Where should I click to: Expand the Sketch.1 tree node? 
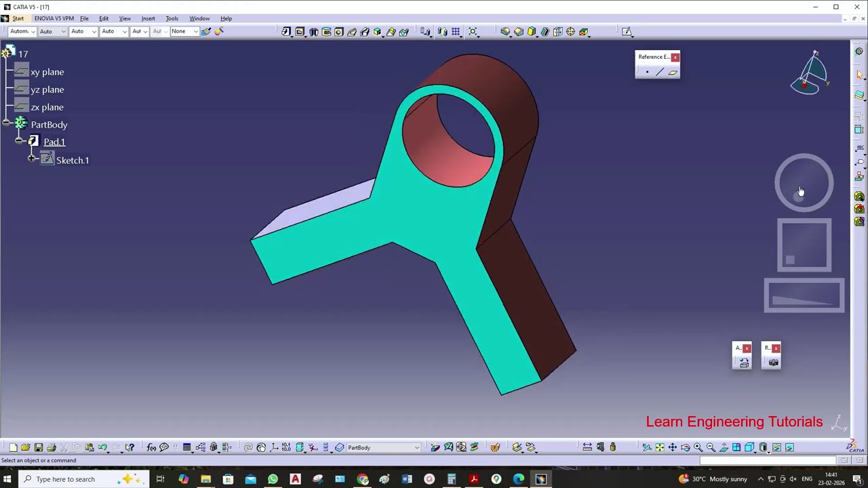pos(31,159)
